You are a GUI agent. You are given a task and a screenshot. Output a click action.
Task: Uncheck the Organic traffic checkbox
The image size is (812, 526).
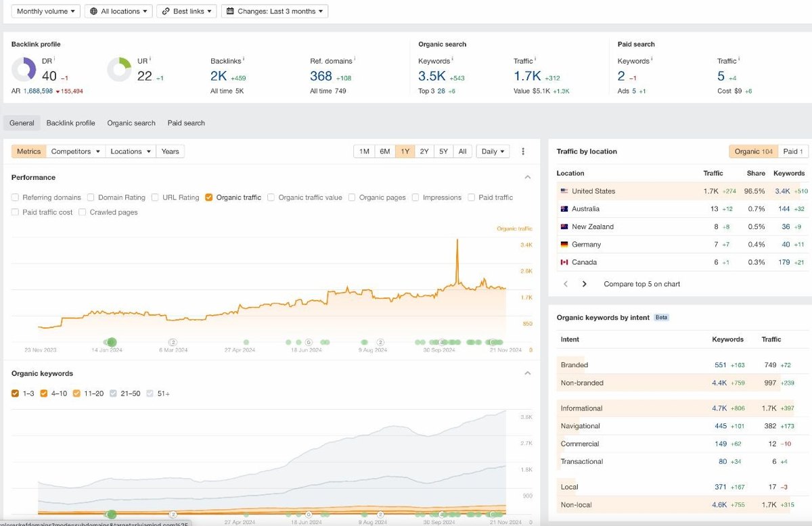coord(209,197)
